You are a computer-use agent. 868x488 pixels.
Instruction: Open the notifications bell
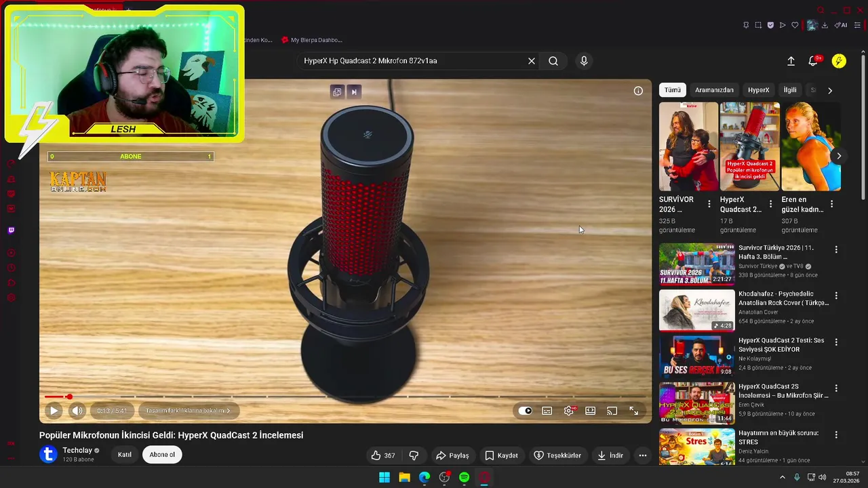(x=813, y=61)
